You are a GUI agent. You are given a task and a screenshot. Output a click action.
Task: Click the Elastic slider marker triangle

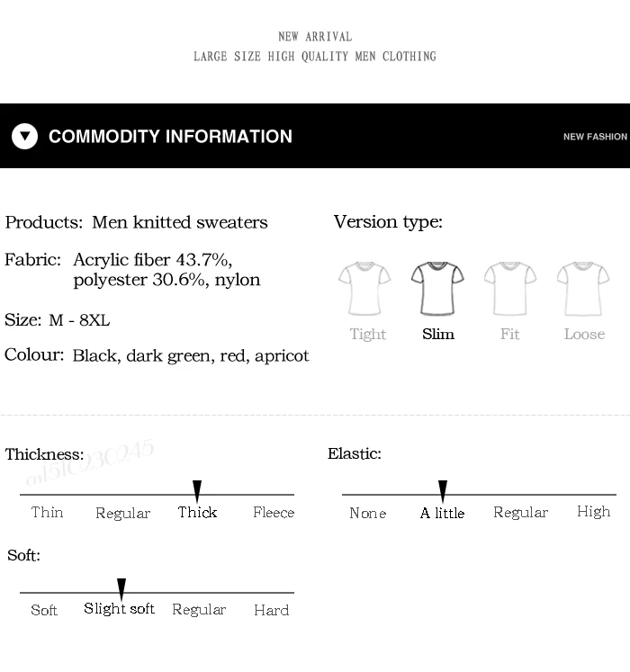443,491
